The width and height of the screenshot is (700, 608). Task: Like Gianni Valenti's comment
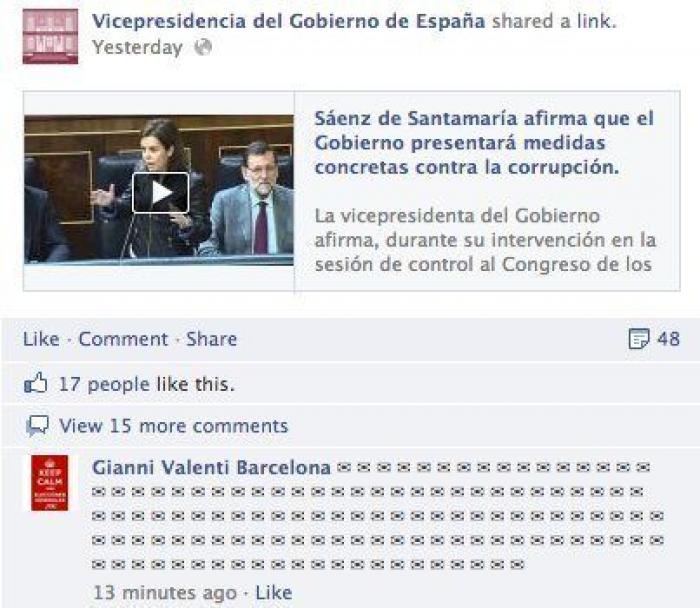click(273, 593)
